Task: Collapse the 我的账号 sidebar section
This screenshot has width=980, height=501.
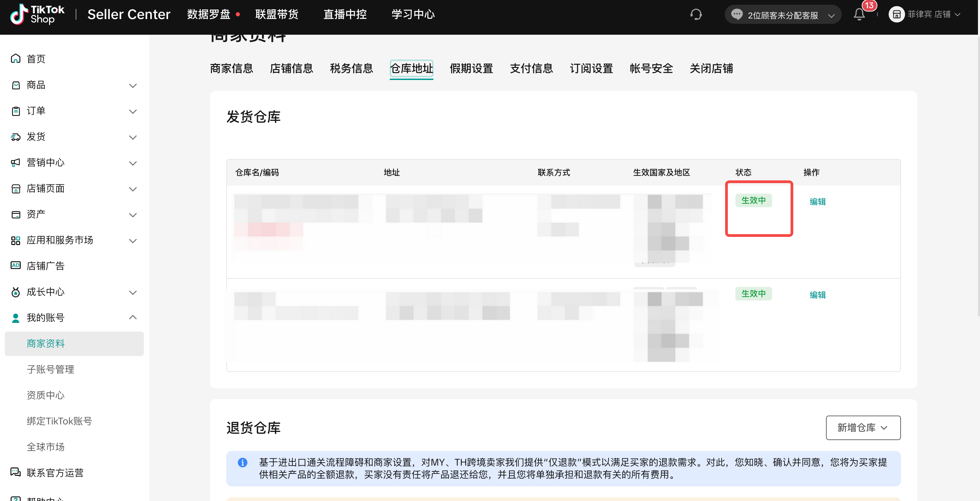Action: pyautogui.click(x=133, y=317)
